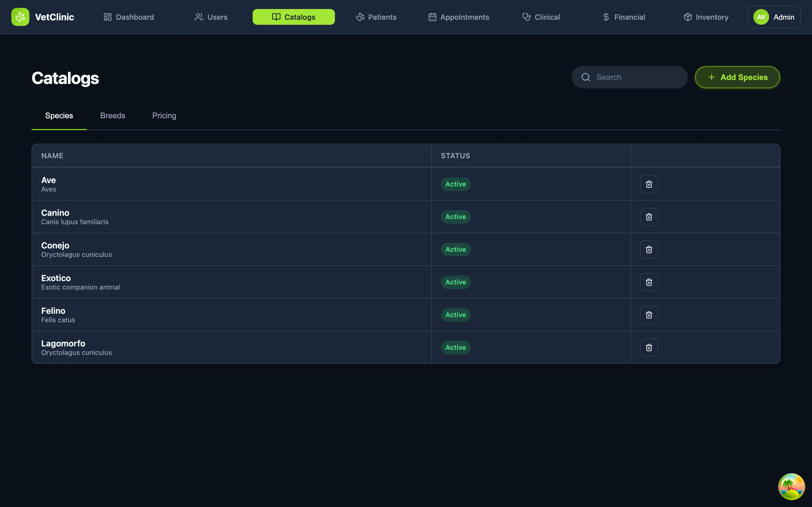Open the Dashboard page
This screenshot has height=507, width=812.
click(129, 17)
